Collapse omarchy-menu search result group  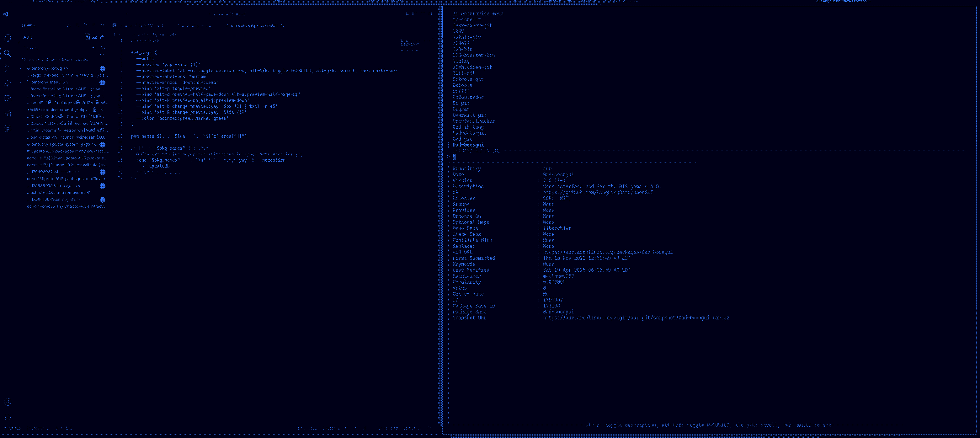pyautogui.click(x=20, y=82)
